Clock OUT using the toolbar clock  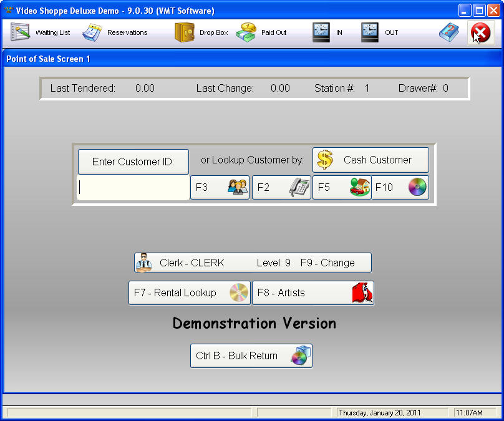[370, 32]
